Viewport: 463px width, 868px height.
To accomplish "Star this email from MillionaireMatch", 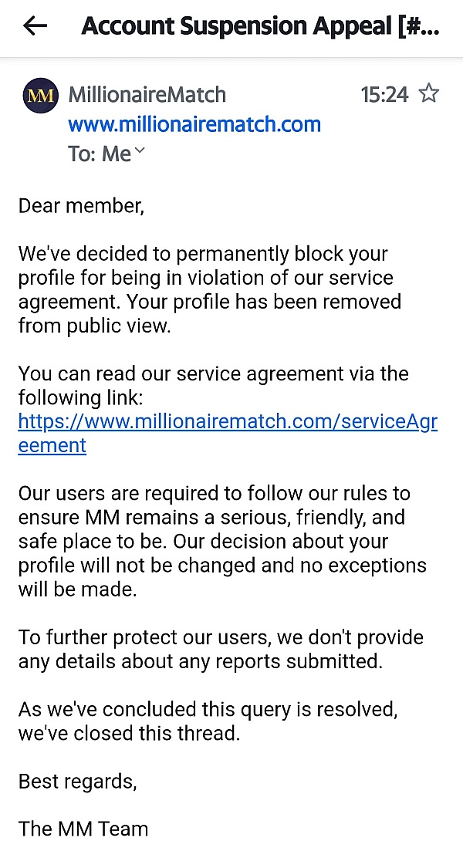I will 429,93.
